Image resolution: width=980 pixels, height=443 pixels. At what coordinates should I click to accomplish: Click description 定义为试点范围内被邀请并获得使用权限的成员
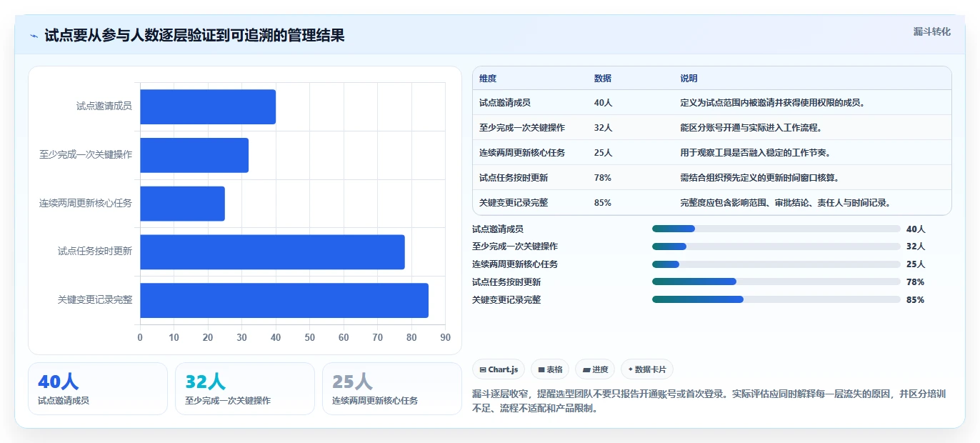pos(774,103)
